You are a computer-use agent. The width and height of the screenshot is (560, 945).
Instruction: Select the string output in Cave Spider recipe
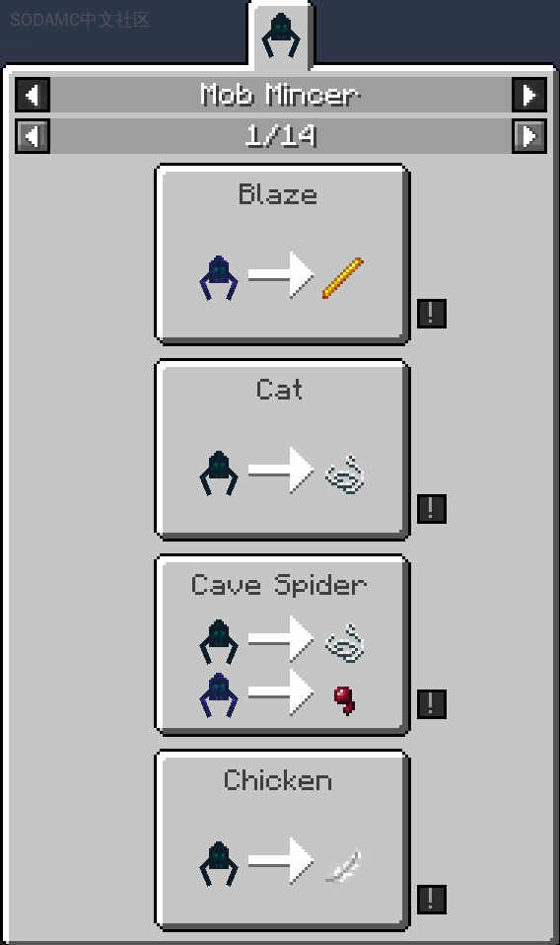pos(344,643)
